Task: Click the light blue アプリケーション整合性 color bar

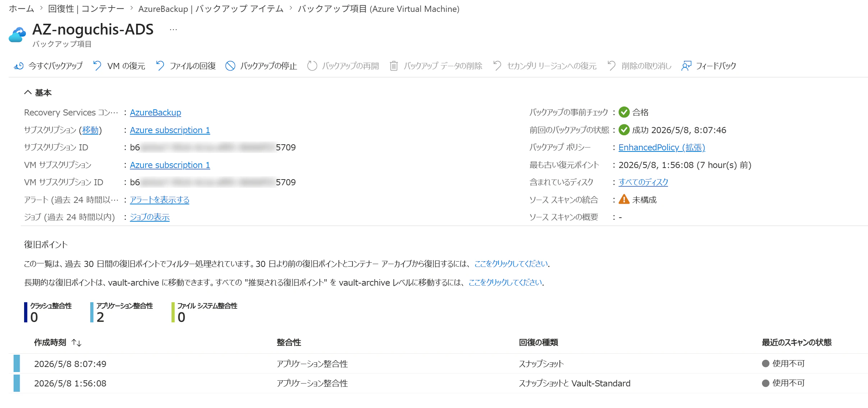Action: [92, 312]
